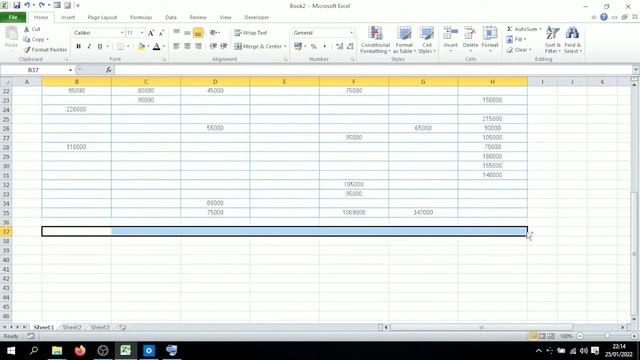
Task: Click the Accounting Number Format icon
Action: pos(298,46)
